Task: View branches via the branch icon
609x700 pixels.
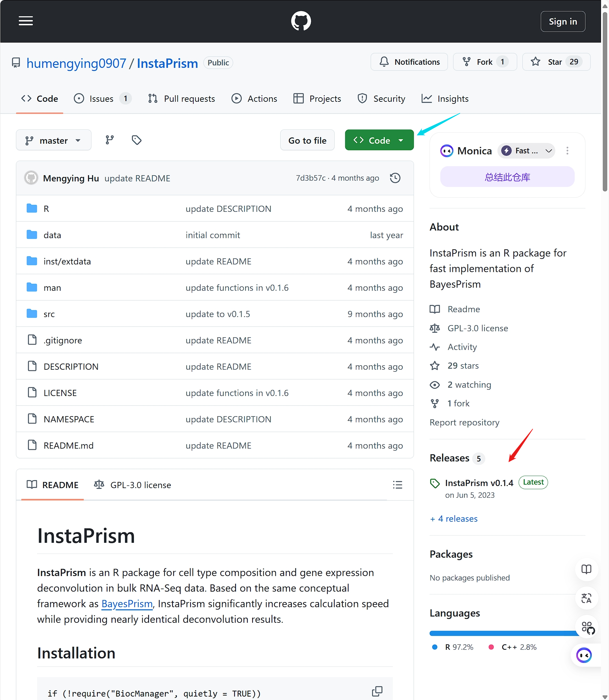Action: 109,140
